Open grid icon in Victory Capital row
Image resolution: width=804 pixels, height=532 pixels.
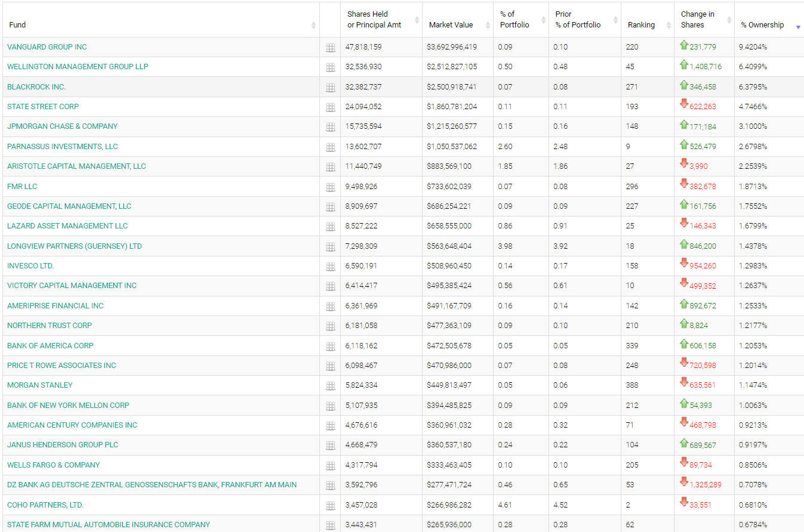pyautogui.click(x=330, y=286)
